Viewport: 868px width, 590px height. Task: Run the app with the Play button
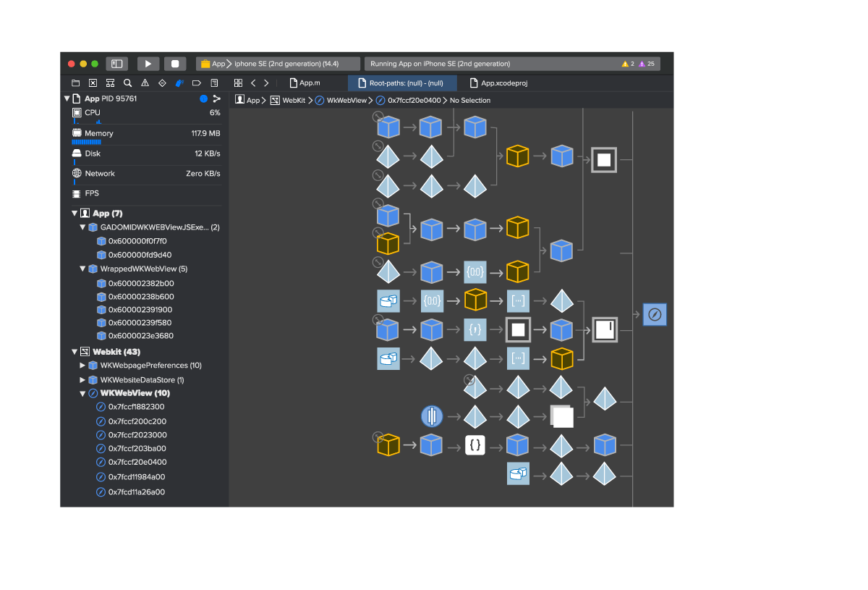(148, 64)
